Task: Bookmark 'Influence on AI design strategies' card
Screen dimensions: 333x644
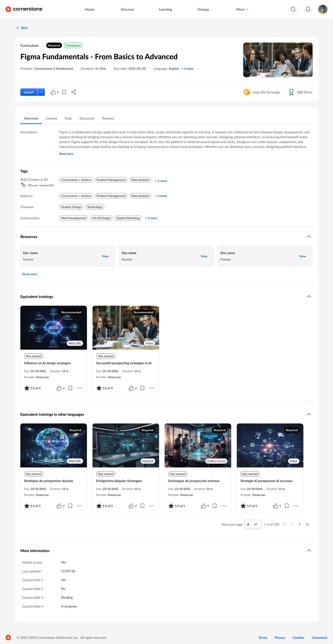Action: tap(70, 388)
